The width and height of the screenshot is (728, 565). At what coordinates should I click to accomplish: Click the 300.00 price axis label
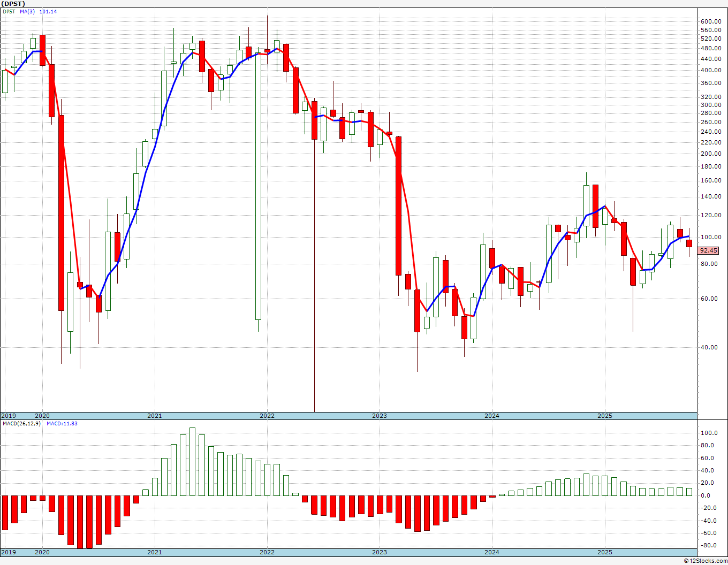[711, 105]
